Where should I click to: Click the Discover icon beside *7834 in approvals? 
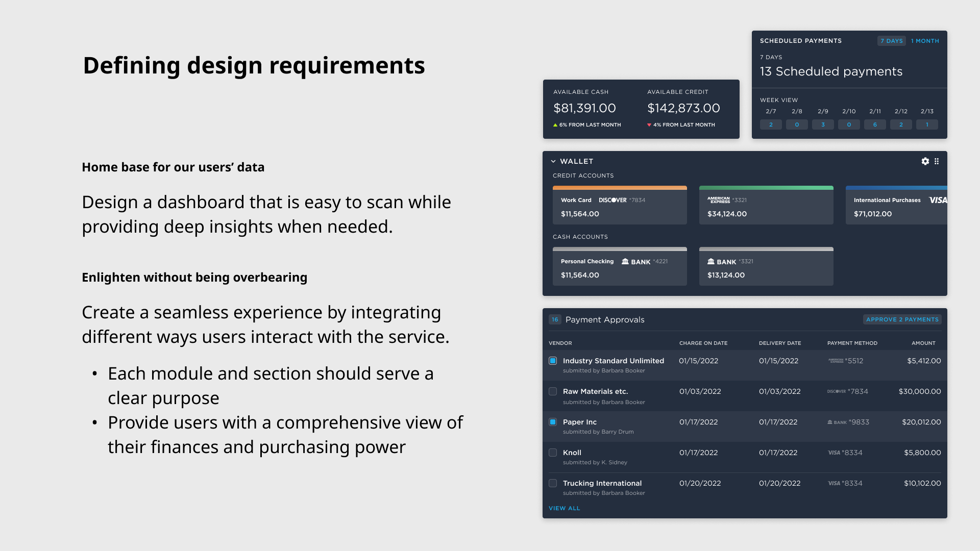click(837, 391)
